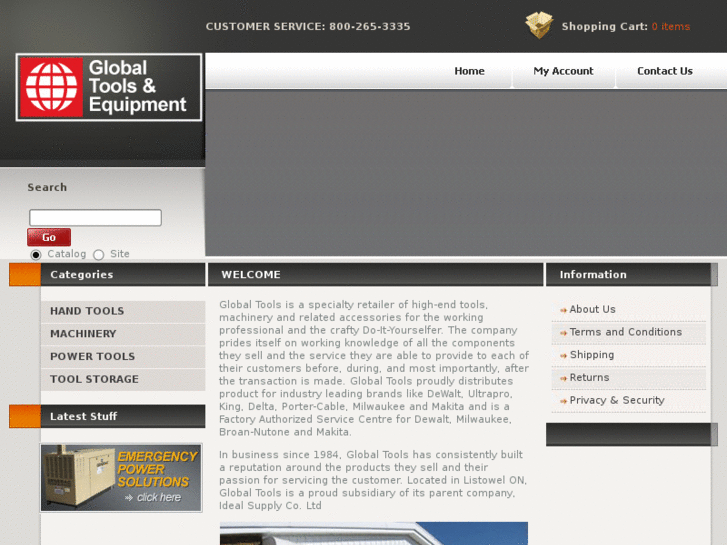Click the Search section label
This screenshot has width=727, height=545.
pos(47,187)
